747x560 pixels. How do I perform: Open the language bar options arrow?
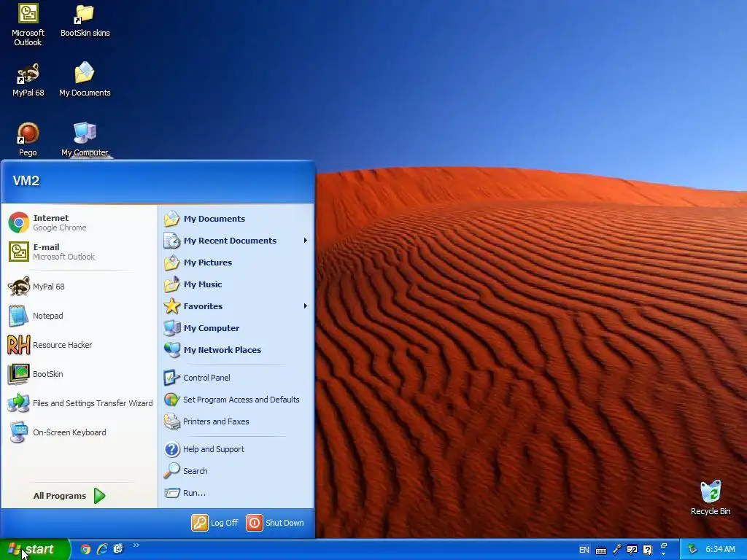click(664, 554)
